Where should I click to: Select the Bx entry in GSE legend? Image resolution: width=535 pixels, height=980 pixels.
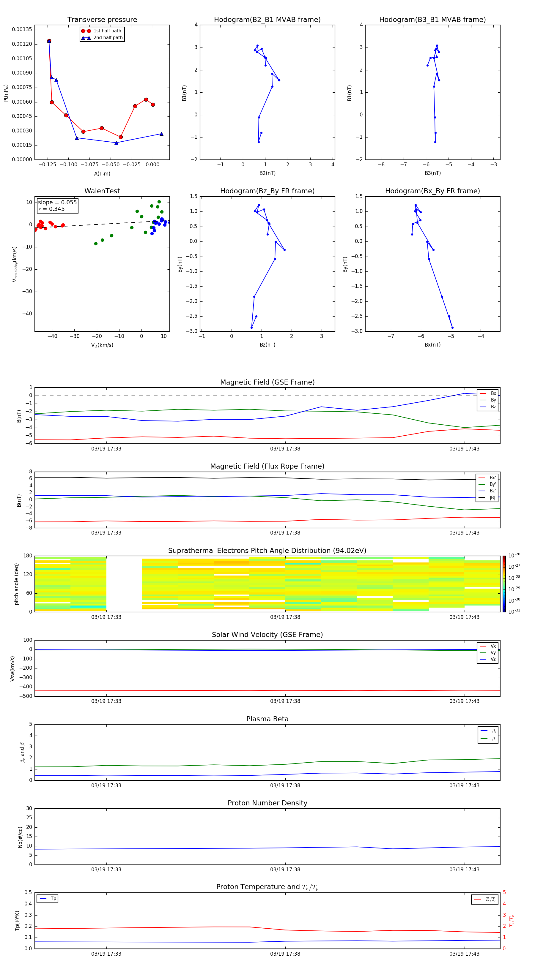(x=488, y=393)
